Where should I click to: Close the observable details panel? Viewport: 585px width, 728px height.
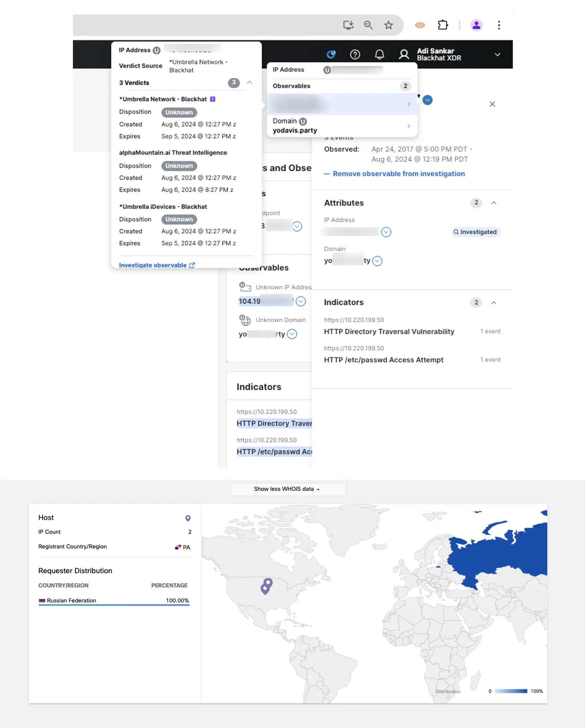click(x=492, y=104)
